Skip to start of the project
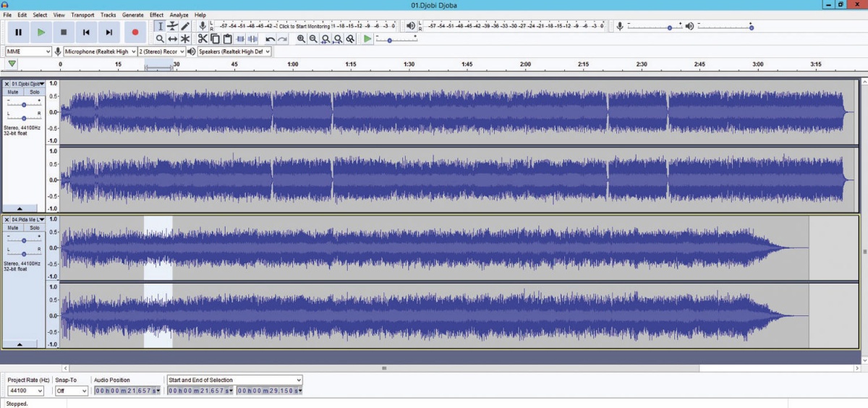Viewport: 868px width, 408px height. [86, 32]
